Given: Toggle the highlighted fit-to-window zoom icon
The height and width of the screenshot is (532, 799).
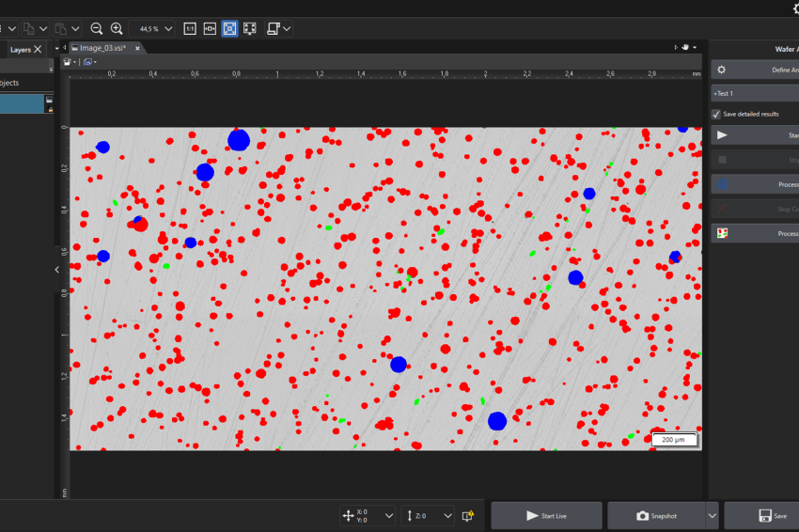Looking at the screenshot, I should 229,29.
